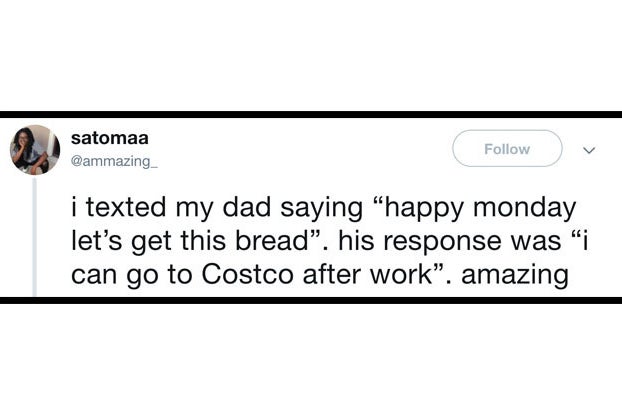
Task: Select the word bread in the tweet
Action: click(x=271, y=240)
